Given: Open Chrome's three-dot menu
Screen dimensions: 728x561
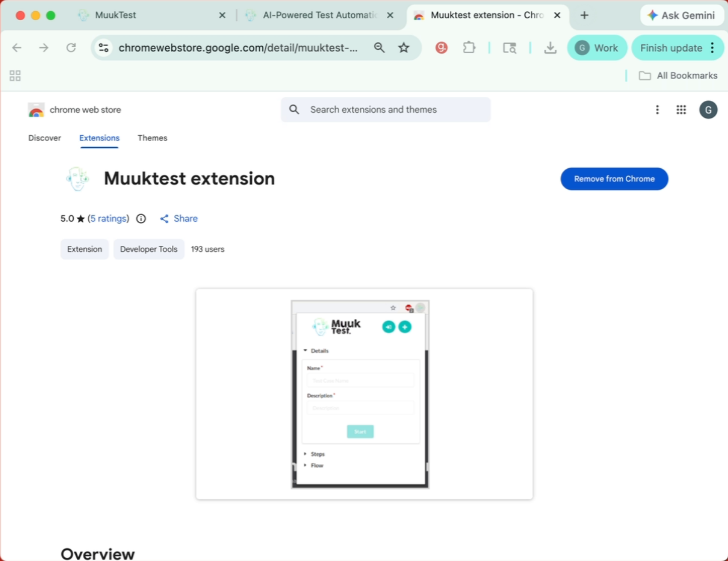Looking at the screenshot, I should pos(712,48).
